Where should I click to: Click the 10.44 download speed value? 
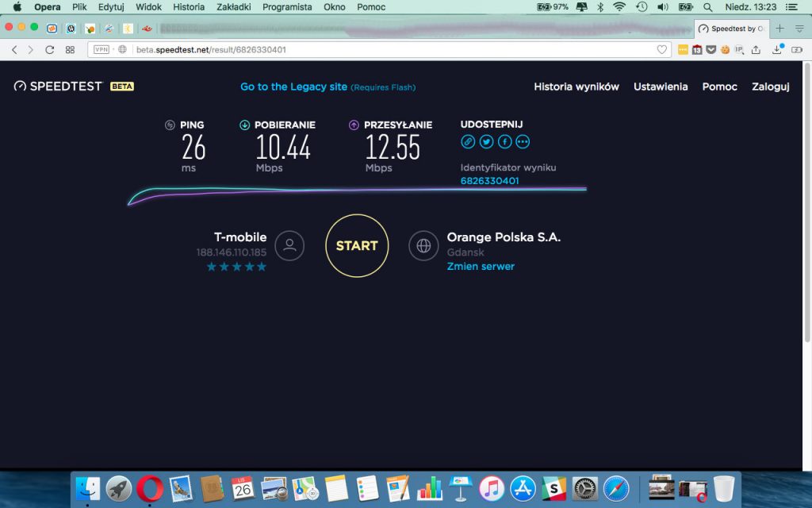pyautogui.click(x=283, y=147)
